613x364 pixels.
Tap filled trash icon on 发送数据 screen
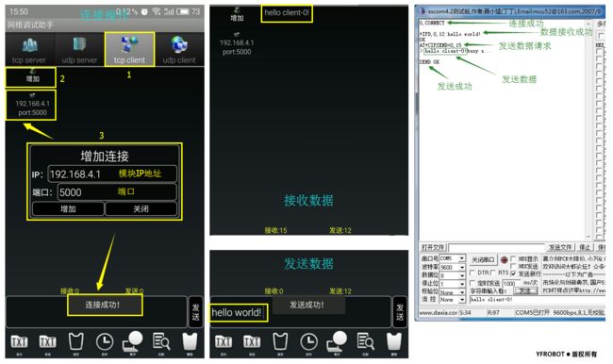click(x=394, y=342)
